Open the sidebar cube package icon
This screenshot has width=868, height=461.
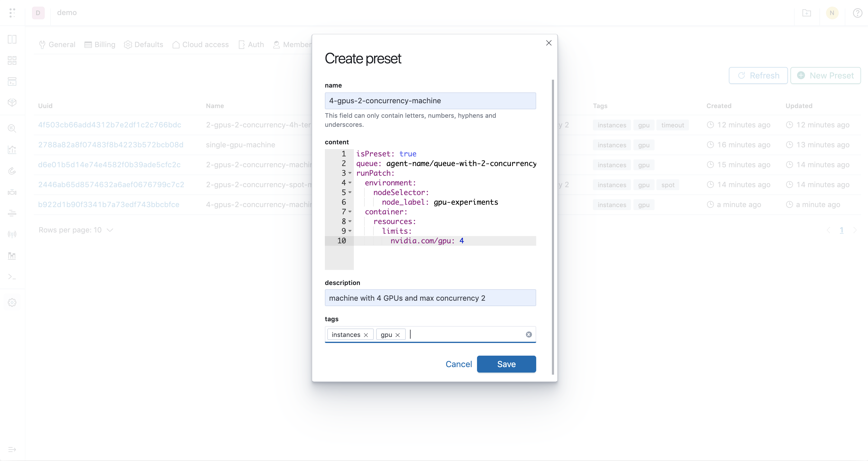tap(12, 102)
